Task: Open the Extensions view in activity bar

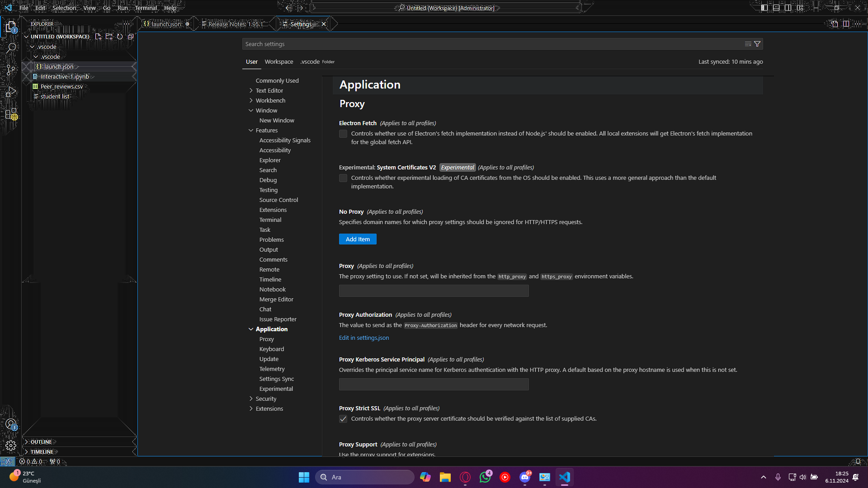Action: coord(11,114)
